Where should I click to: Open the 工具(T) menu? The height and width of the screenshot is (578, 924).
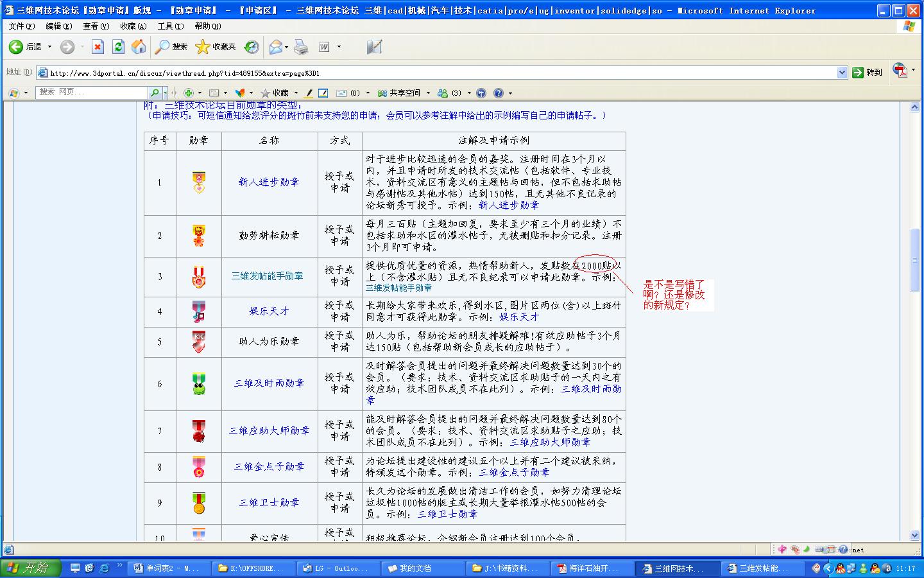tap(171, 26)
